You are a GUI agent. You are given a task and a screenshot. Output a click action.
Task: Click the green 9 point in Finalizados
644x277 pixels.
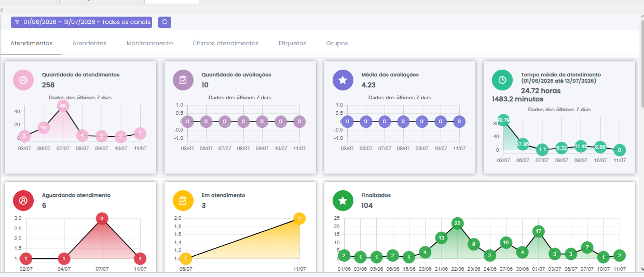pos(473,244)
